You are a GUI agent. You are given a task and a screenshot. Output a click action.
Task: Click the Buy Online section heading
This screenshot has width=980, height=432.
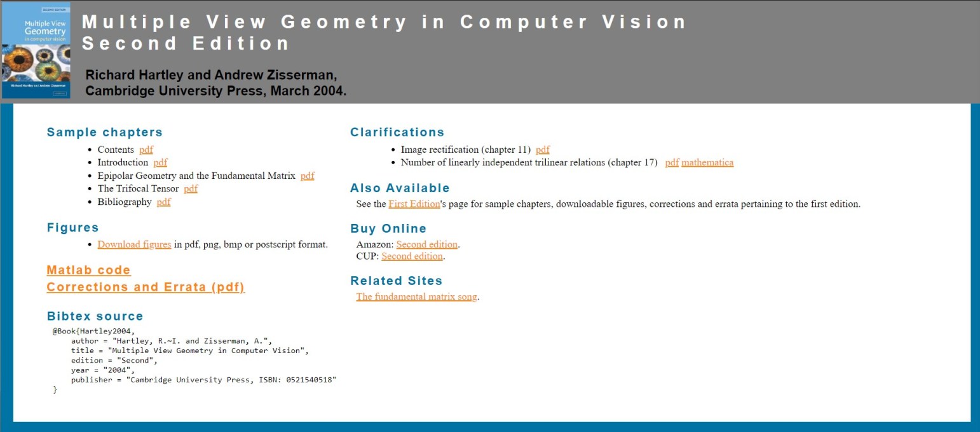[388, 228]
